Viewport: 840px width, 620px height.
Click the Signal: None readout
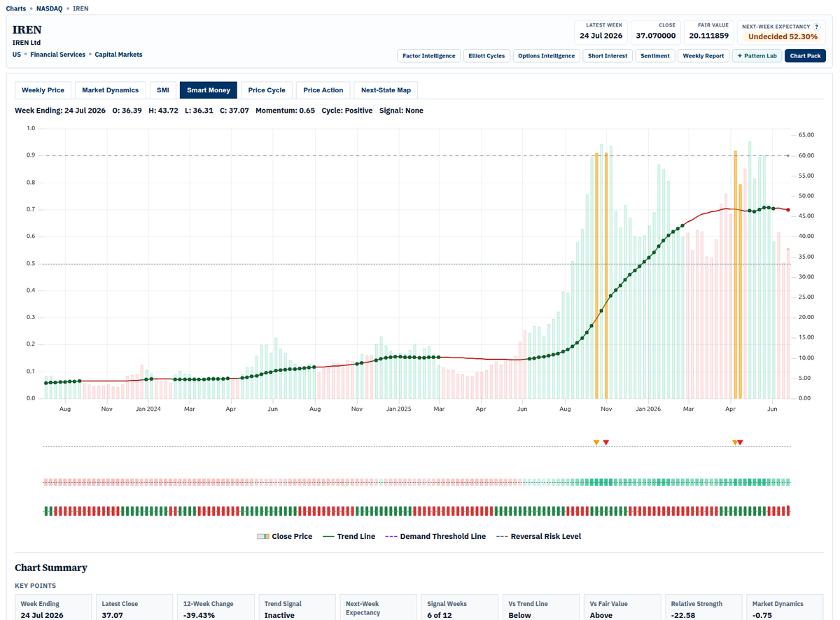click(x=401, y=111)
